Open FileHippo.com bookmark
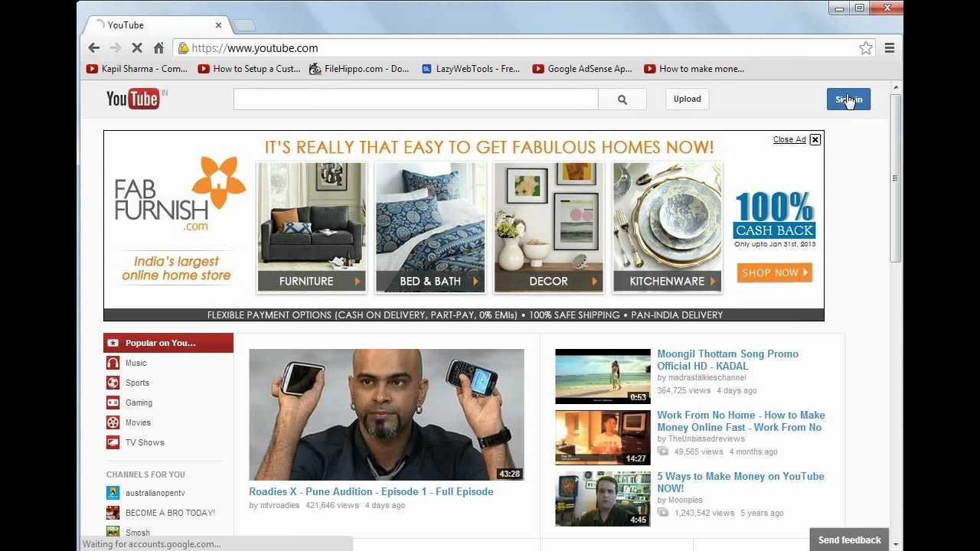980x551 pixels. coord(359,69)
